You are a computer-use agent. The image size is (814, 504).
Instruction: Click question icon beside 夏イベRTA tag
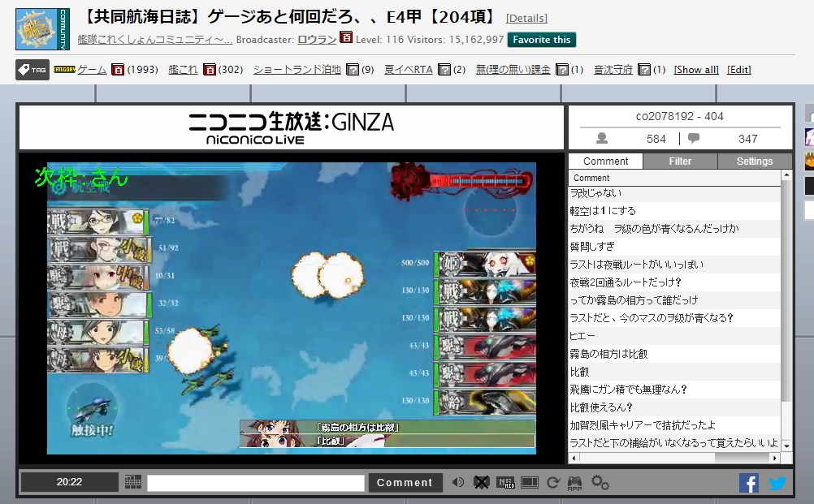click(x=444, y=70)
